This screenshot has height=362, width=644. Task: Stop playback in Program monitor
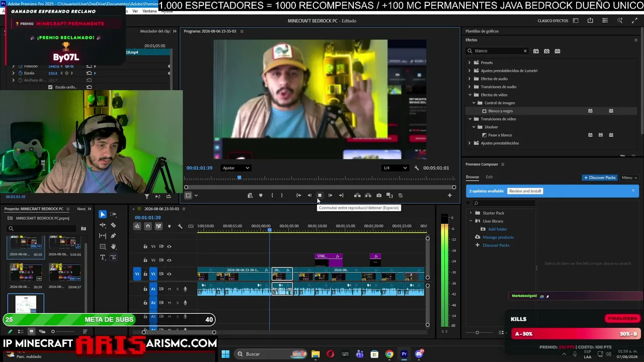[x=319, y=196]
